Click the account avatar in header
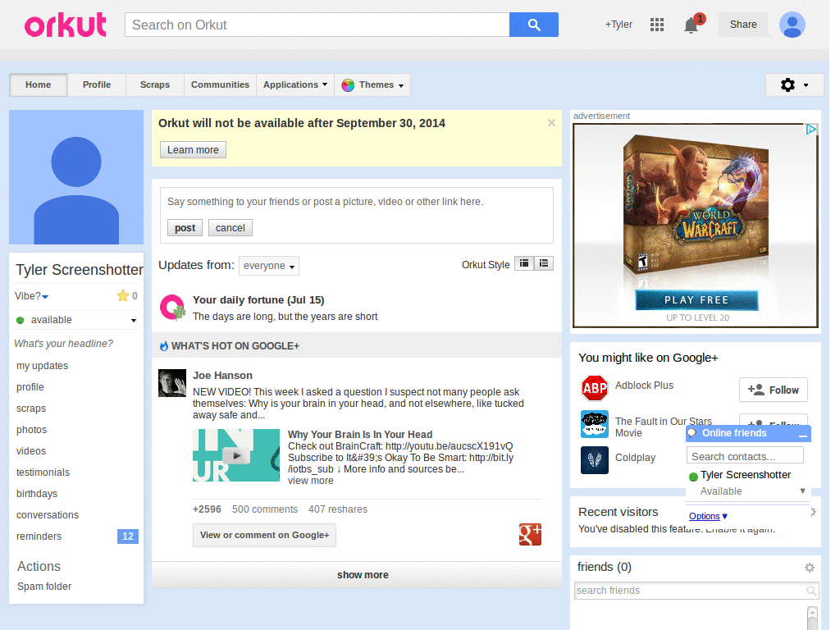This screenshot has height=630, width=840. pos(792,25)
